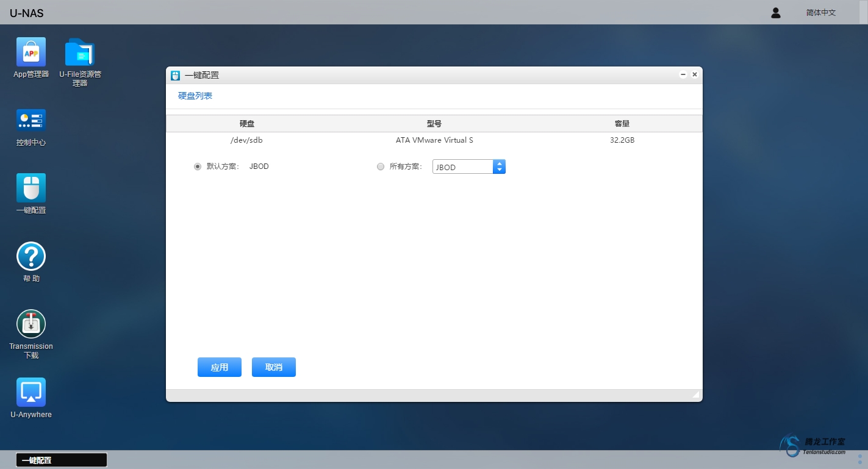Launch the Transmission下载 icon
Image resolution: width=868 pixels, height=469 pixels.
(31, 324)
